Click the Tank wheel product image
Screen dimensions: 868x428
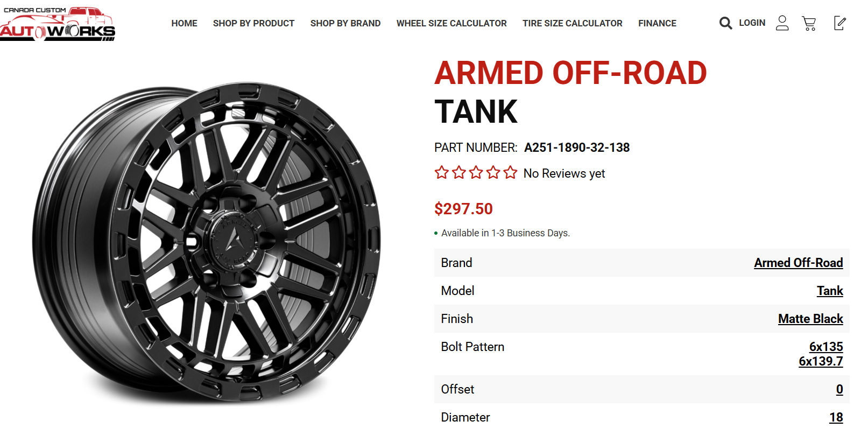[x=207, y=242]
